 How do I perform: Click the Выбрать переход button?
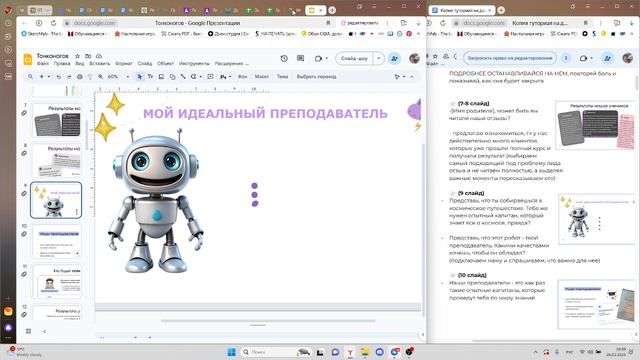[316, 76]
